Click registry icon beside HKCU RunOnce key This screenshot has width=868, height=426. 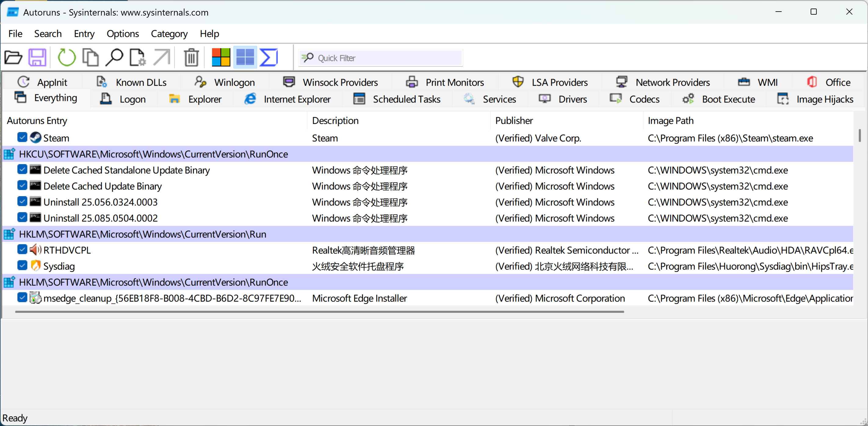pyautogui.click(x=9, y=154)
